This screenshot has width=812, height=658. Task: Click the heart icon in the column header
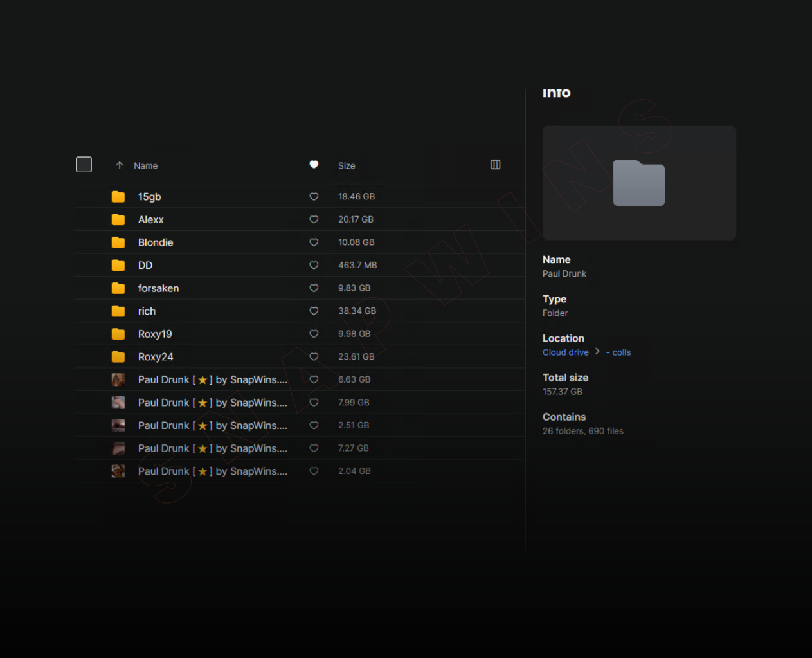click(314, 165)
